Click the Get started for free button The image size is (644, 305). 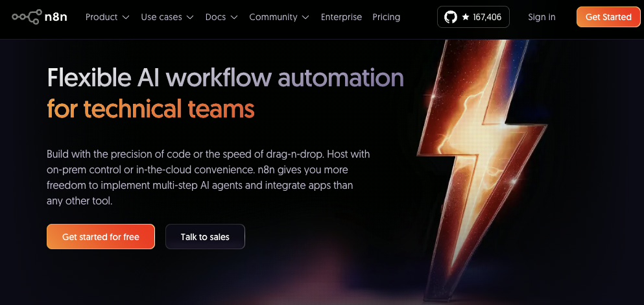click(x=101, y=237)
